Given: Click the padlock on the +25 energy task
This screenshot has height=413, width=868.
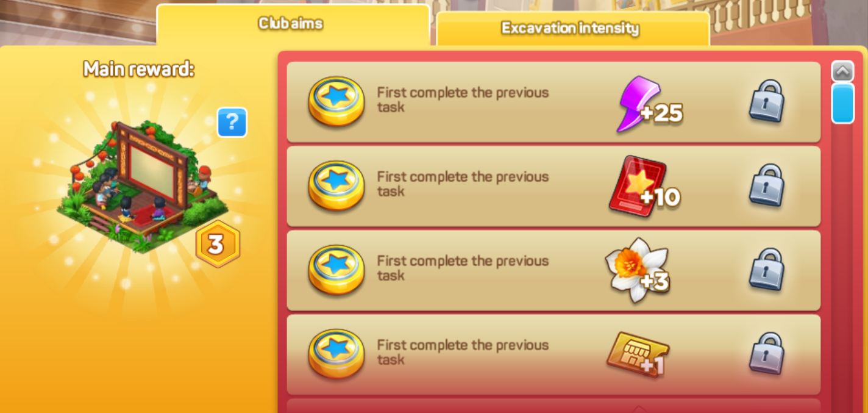Looking at the screenshot, I should [x=766, y=101].
